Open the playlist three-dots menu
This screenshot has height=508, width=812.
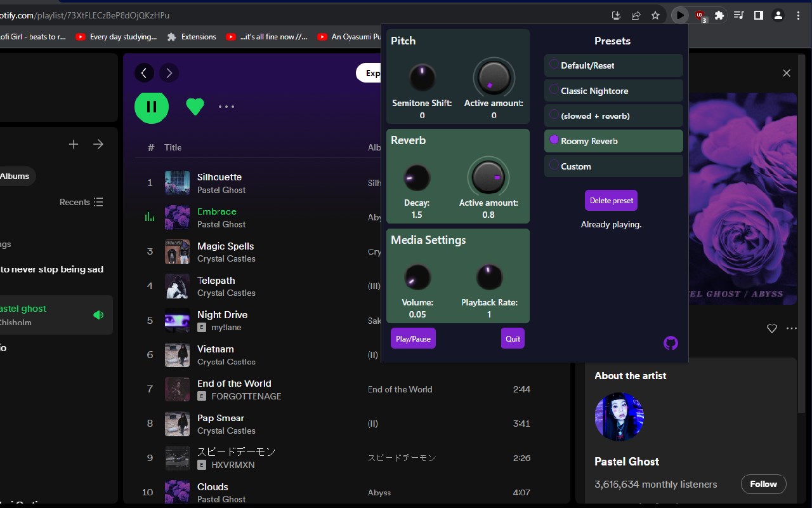tap(226, 107)
